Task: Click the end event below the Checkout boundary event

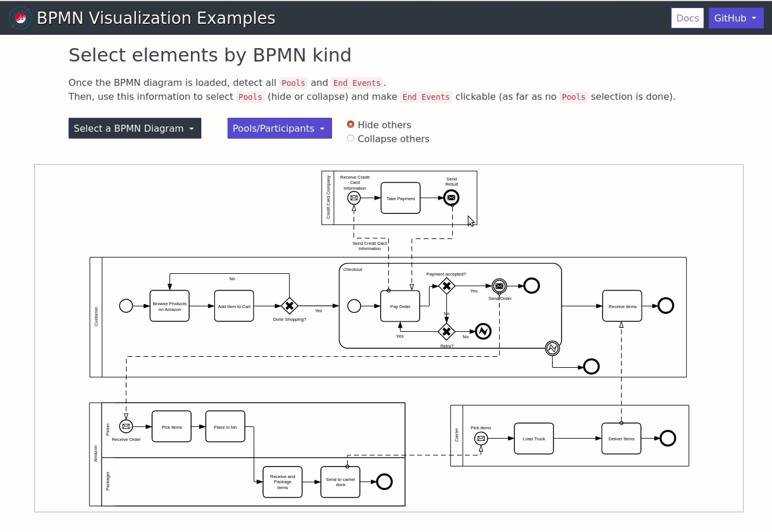Action: coord(591,367)
